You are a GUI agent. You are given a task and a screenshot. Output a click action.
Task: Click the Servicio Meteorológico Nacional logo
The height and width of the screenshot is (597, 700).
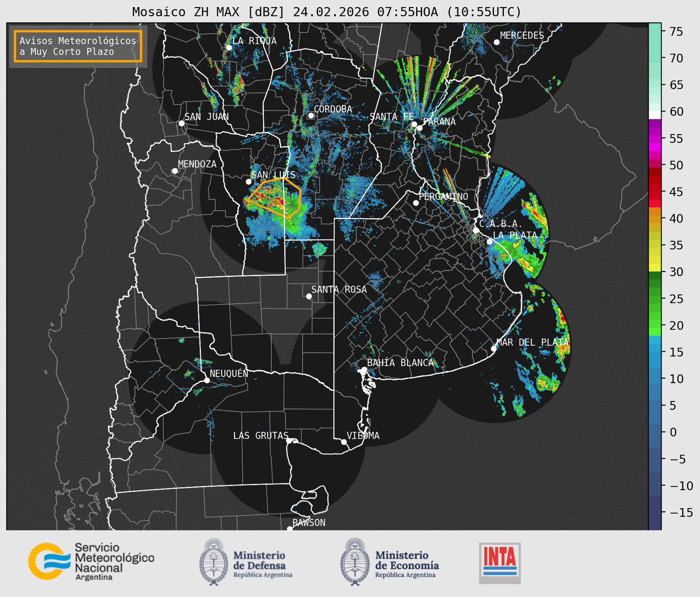[91, 561]
